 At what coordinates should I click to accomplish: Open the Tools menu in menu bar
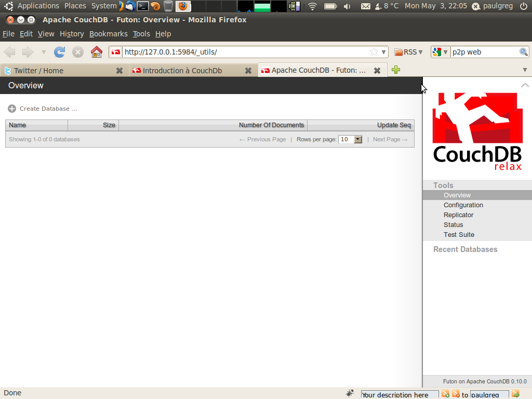point(141,34)
